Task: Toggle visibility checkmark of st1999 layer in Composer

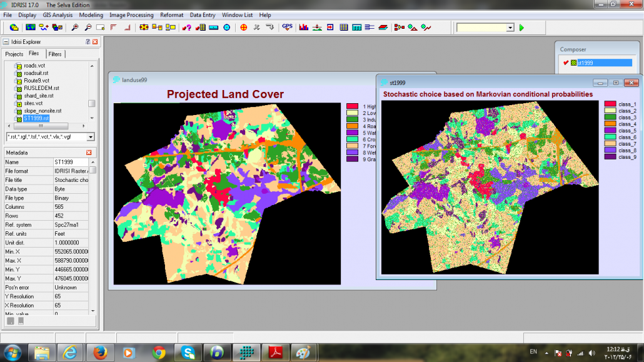Action: tap(566, 63)
